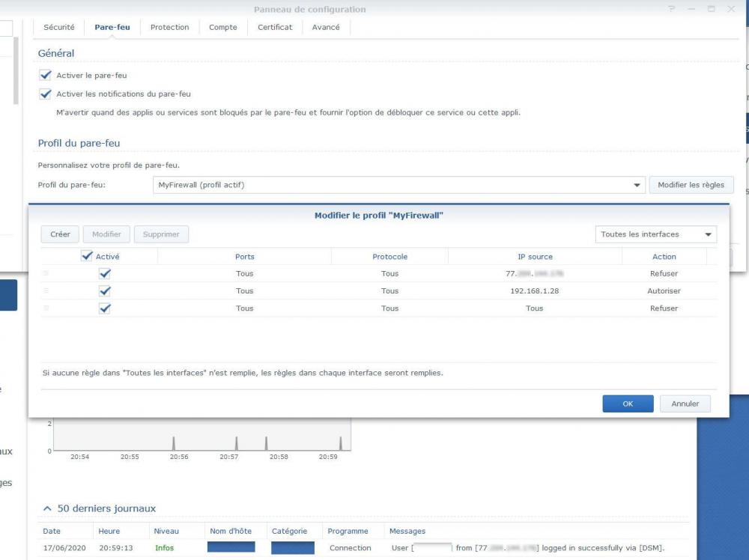This screenshot has width=749, height=560.
Task: Toggle 'Activer le pare-feu' checkbox
Action: 46,75
